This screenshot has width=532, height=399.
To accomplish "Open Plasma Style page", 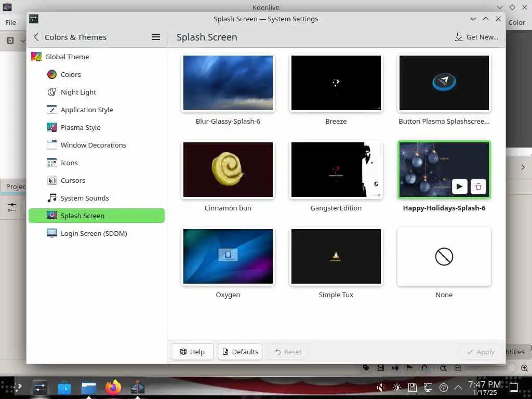I will [x=97, y=127].
